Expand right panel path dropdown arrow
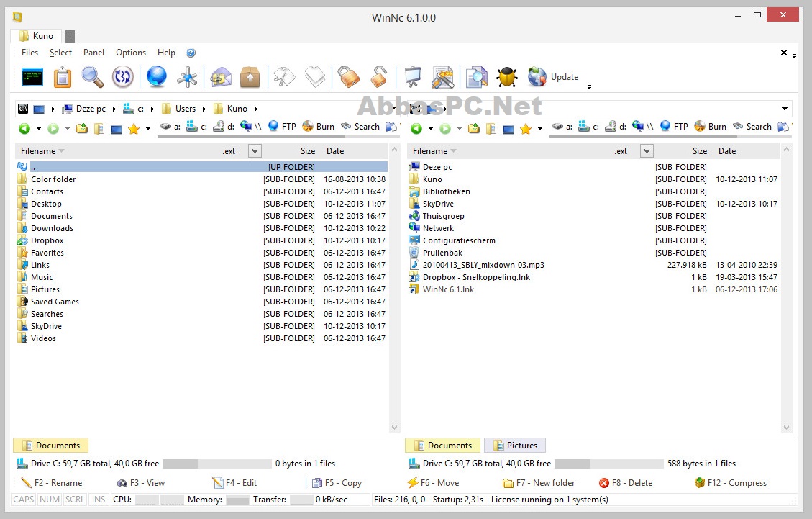The height and width of the screenshot is (519, 812). (x=785, y=109)
